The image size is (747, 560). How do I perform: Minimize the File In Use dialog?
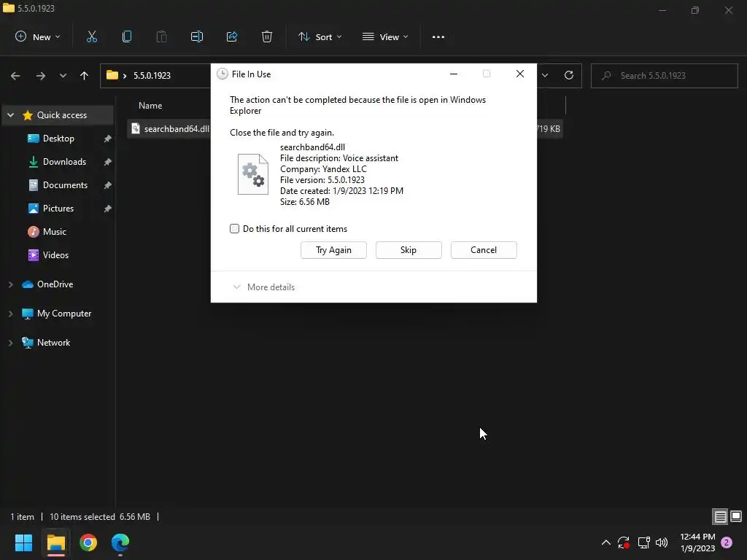tap(454, 74)
